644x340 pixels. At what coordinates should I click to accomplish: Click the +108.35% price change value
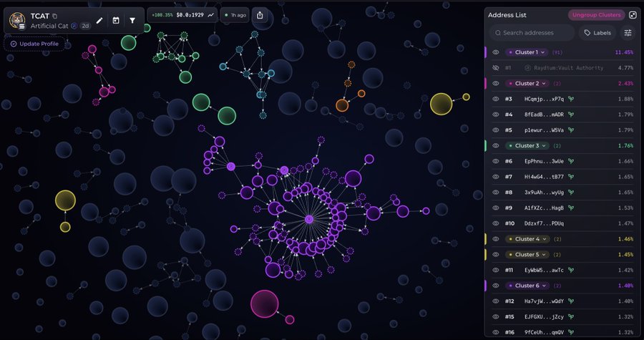pos(162,15)
